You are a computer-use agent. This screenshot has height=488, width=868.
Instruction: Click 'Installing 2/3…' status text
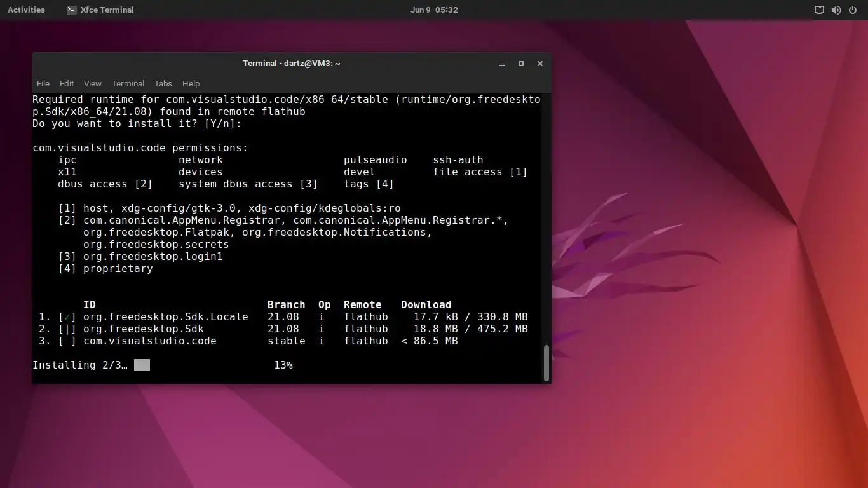click(x=80, y=365)
